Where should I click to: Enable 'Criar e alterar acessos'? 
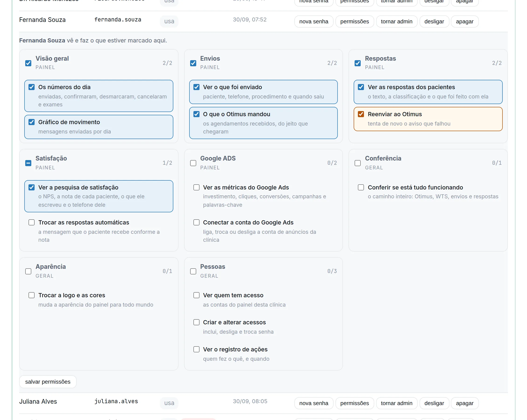pos(196,322)
